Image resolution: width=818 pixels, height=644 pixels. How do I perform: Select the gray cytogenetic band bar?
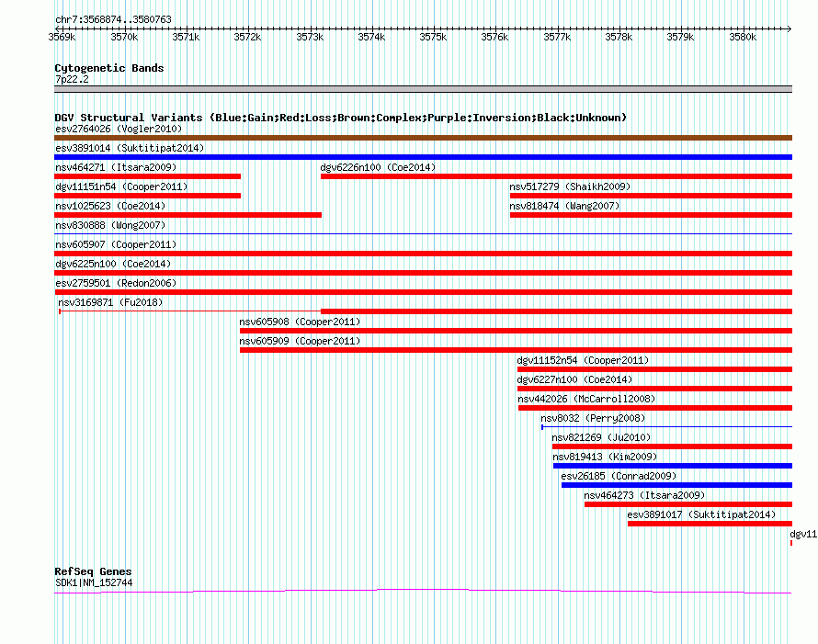coord(423,89)
